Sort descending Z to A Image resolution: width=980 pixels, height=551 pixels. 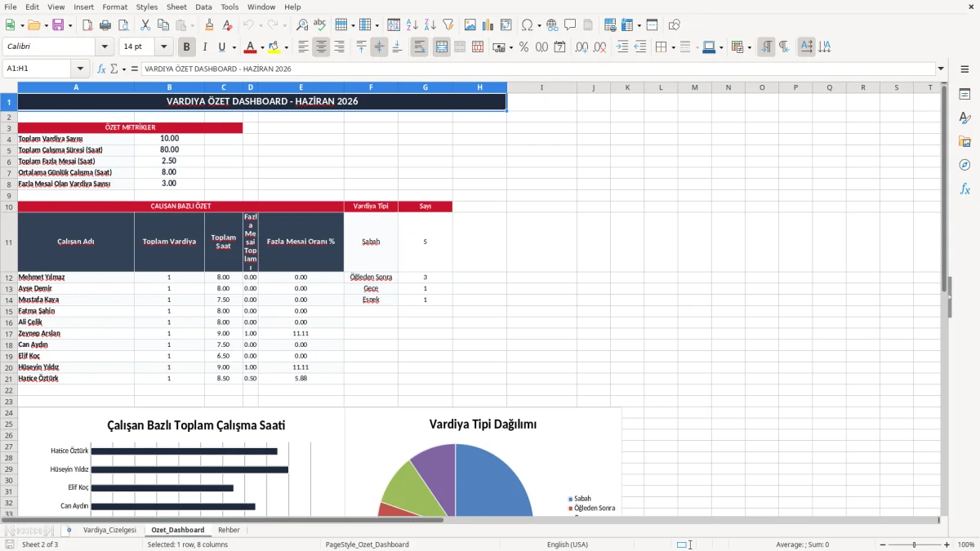click(x=430, y=25)
